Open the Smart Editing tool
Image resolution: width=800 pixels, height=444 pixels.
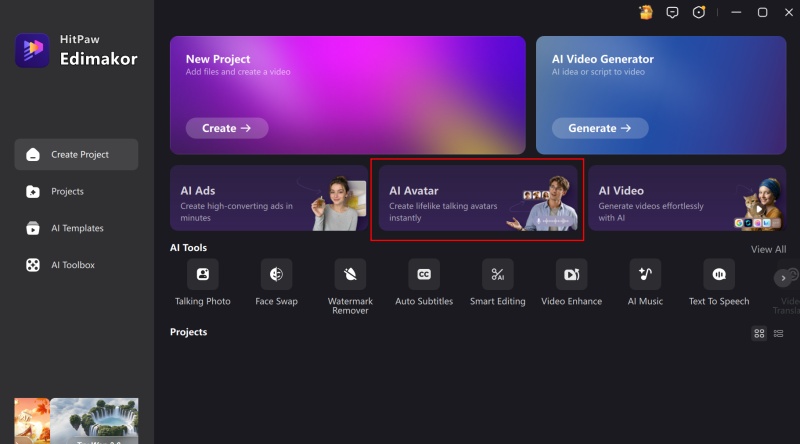[x=497, y=282]
